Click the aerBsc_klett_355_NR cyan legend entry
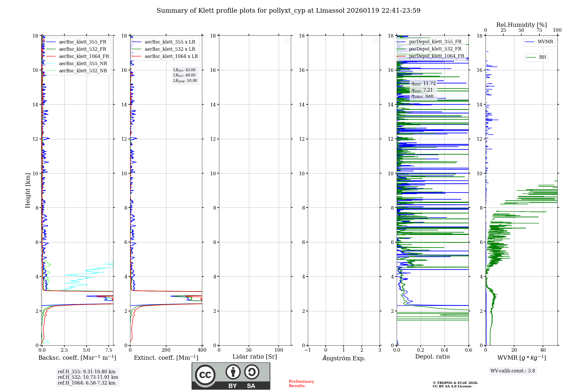 [83, 64]
